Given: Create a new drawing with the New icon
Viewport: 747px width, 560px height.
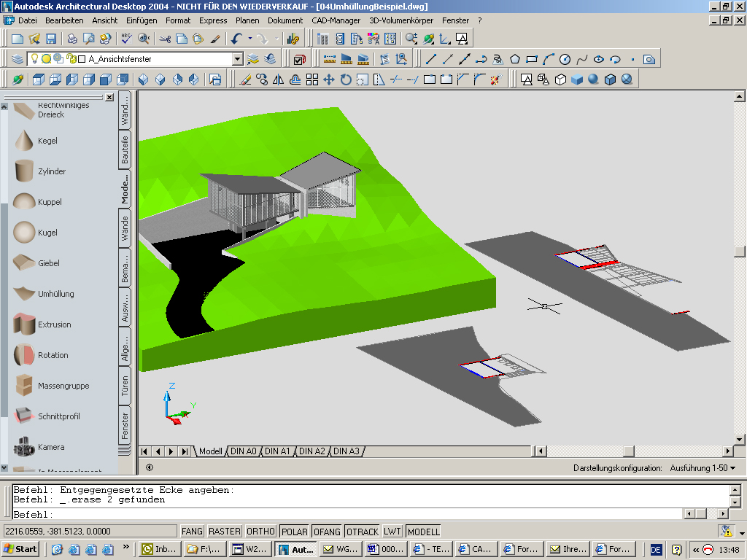Looking at the screenshot, I should (x=18, y=39).
